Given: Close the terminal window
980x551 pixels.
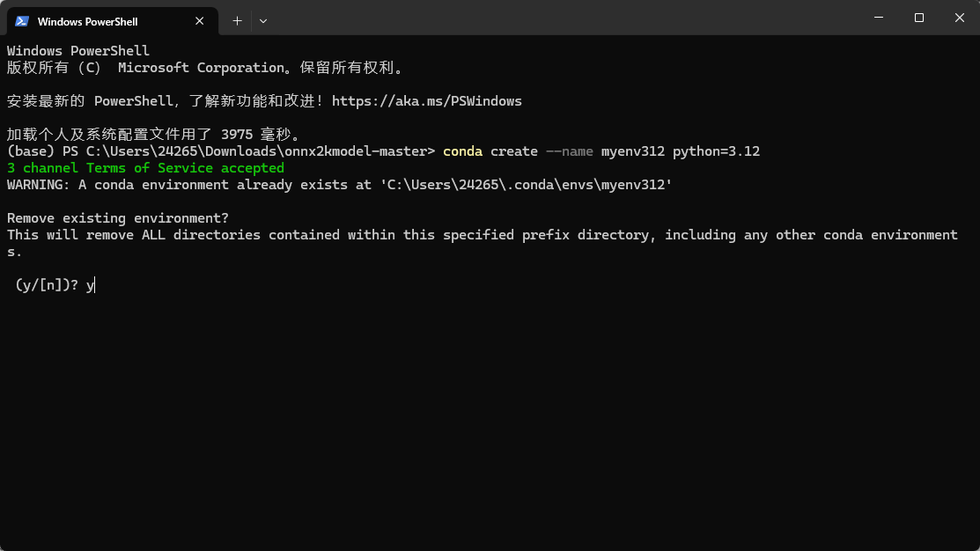Looking at the screenshot, I should 959,18.
